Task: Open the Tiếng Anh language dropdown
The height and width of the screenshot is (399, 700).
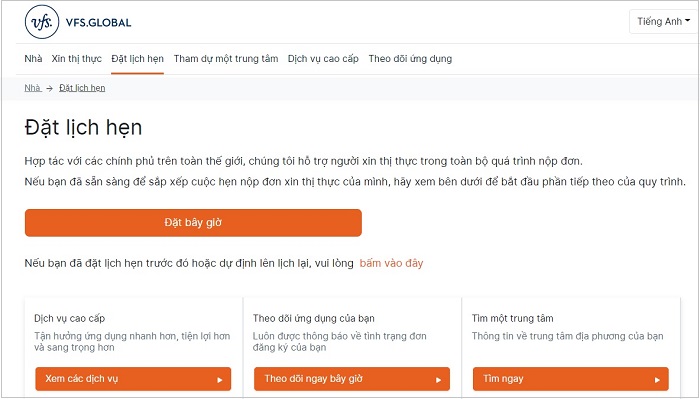Action: pos(663,21)
